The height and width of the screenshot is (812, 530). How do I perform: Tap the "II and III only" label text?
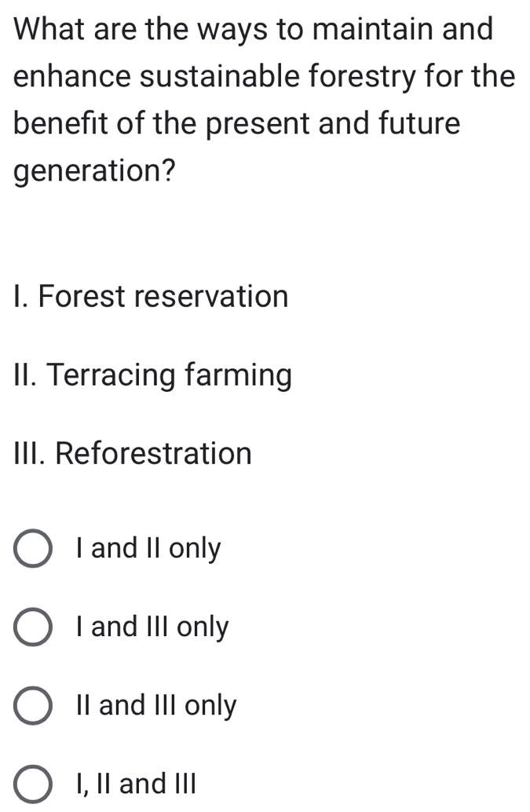[155, 706]
